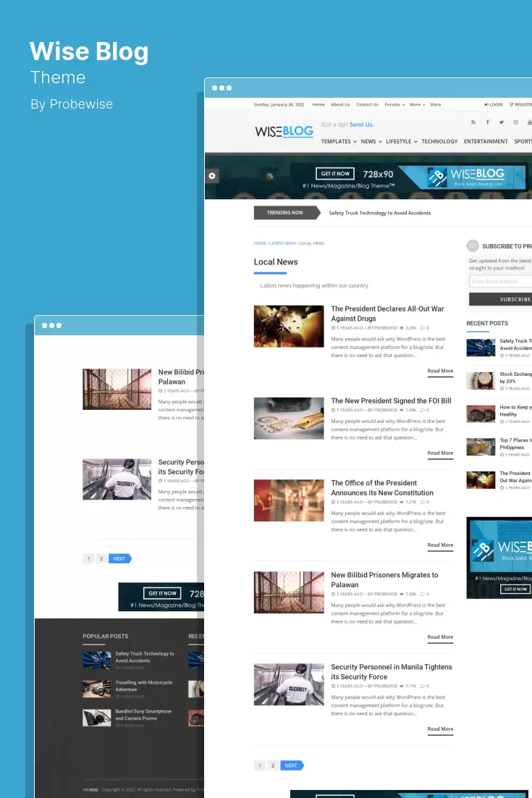Open fence thumbnail in back window
Viewport: 532px width, 798px height.
point(117,390)
